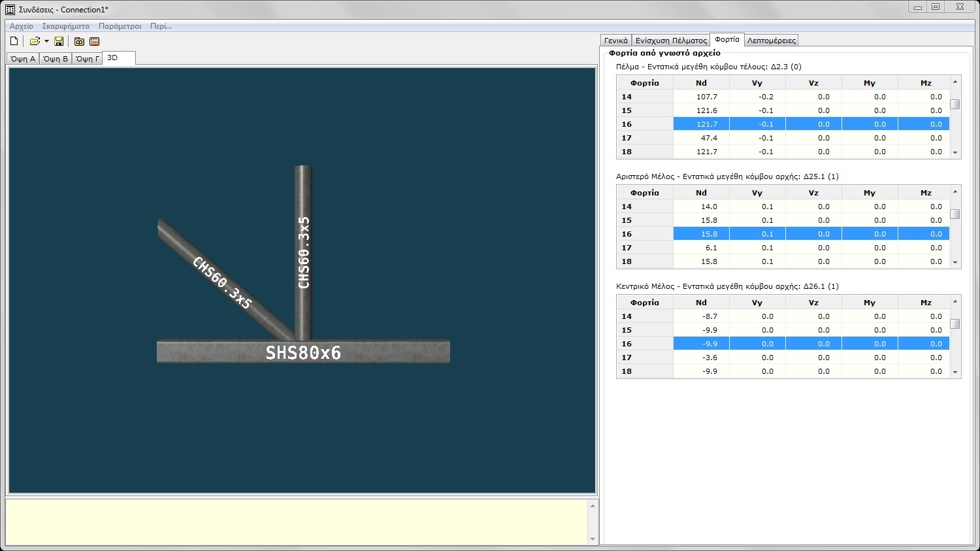Save with the floppy disk icon
980x551 pixels.
pos(59,41)
